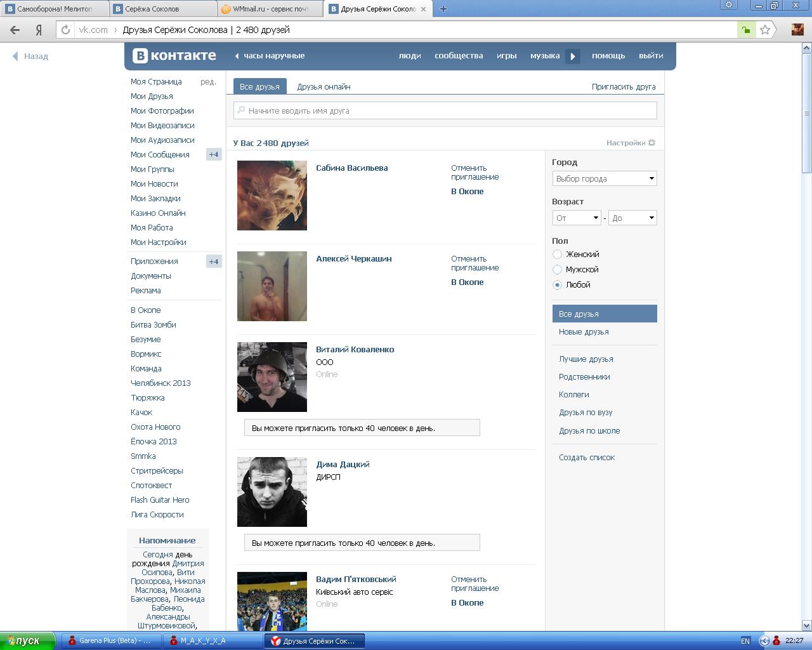Filter by Новые друзья
812x650 pixels.
584,332
